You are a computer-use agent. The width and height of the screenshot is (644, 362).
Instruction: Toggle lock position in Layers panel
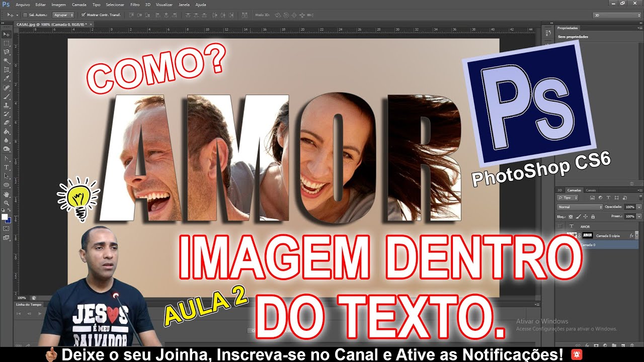(586, 216)
